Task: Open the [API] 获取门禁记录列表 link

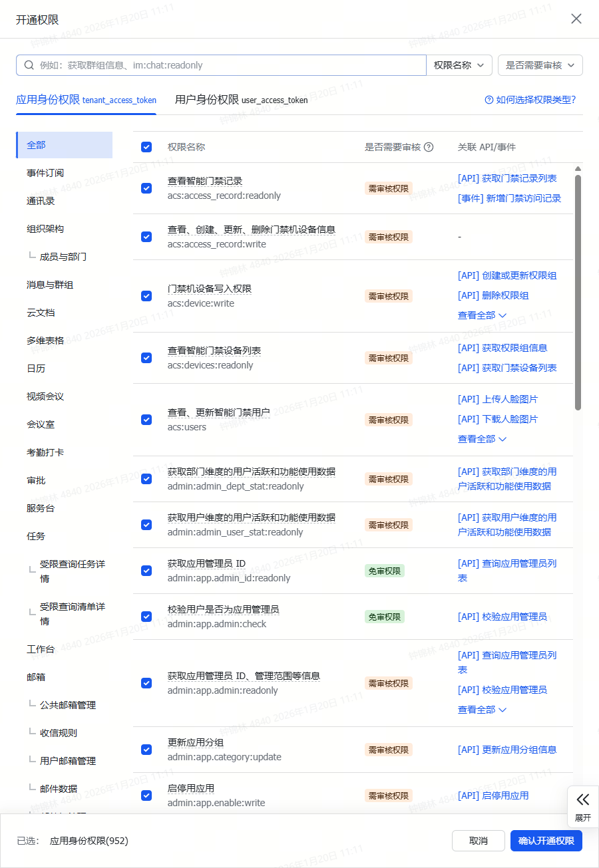Action: pos(507,178)
